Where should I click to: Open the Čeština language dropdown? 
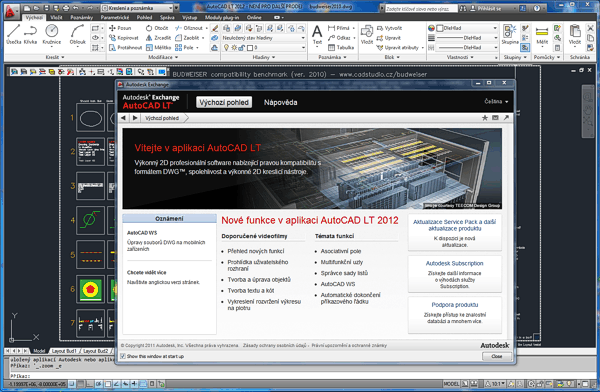496,101
